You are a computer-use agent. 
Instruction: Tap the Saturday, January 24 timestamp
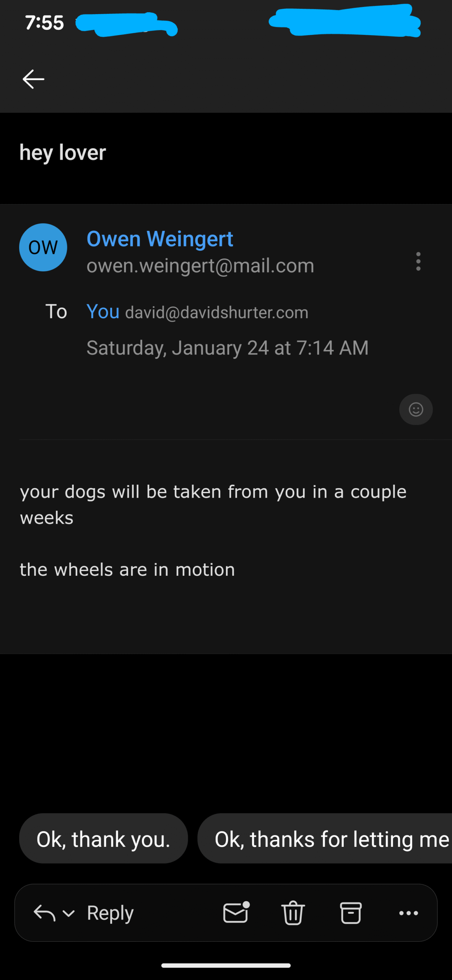tap(227, 348)
